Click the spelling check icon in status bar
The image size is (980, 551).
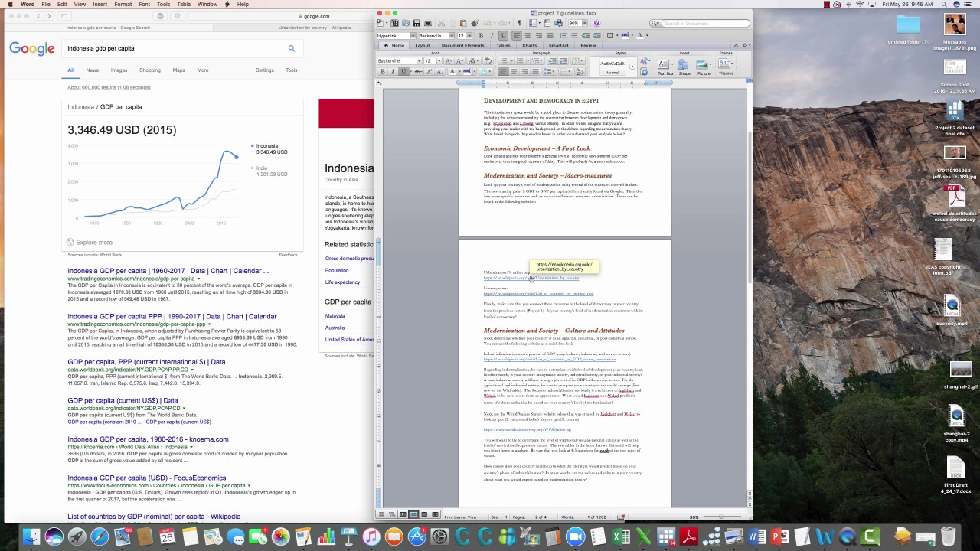[x=620, y=517]
